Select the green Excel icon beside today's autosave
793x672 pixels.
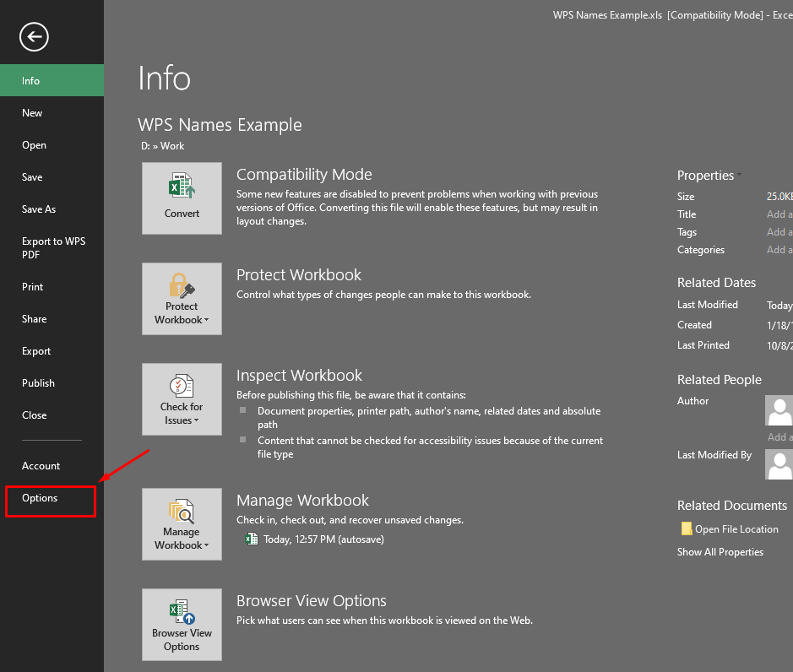[251, 538]
